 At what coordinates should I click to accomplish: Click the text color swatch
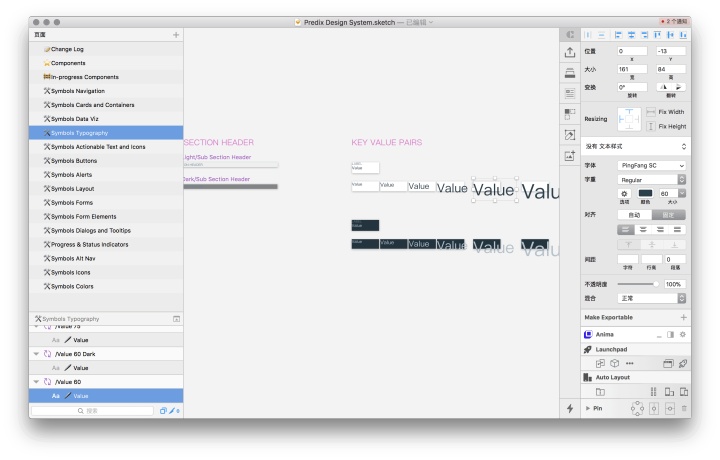click(645, 193)
